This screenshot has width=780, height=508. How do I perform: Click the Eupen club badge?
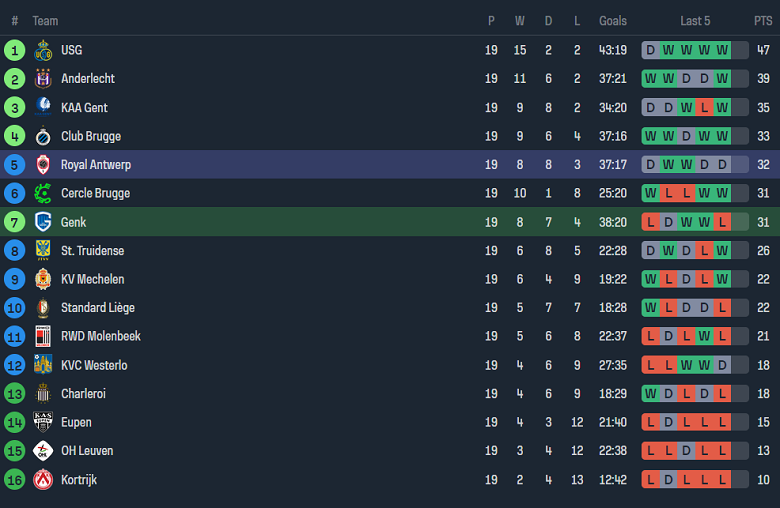[43, 422]
